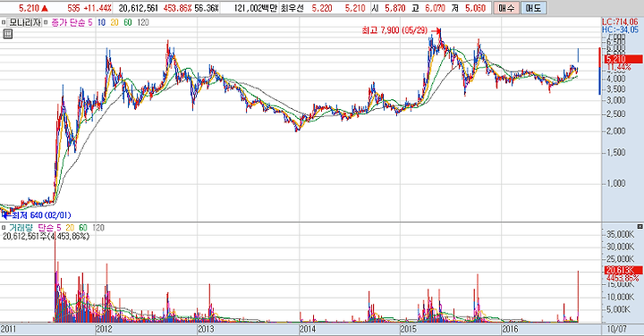Click the high price 6,070
This screenshot has width=644, height=336.
[436, 8]
